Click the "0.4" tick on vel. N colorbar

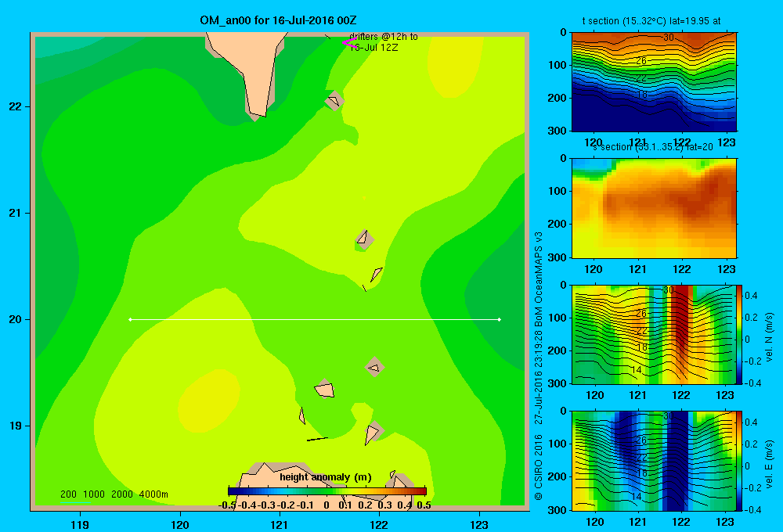pyautogui.click(x=751, y=296)
